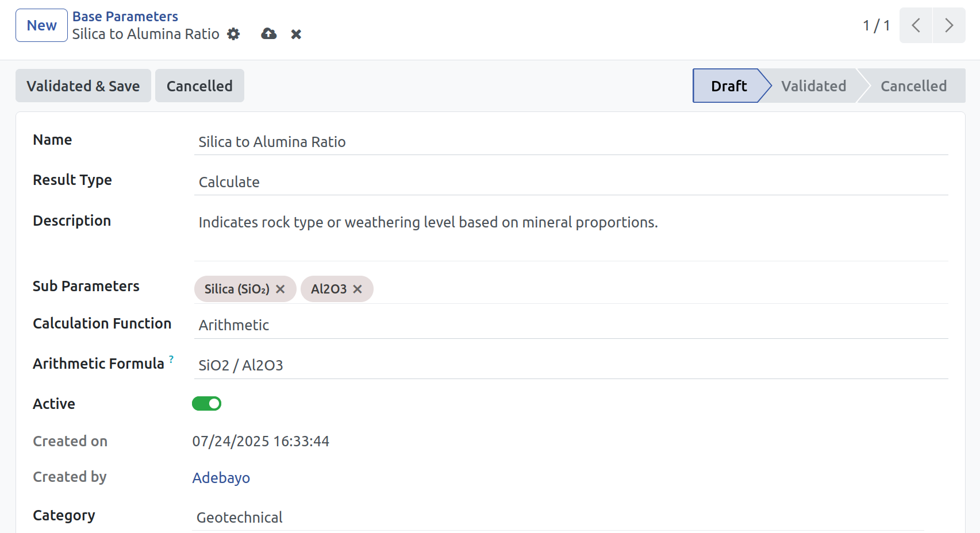This screenshot has width=980, height=533.
Task: Remove the Al2O3 tag
Action: [358, 289]
